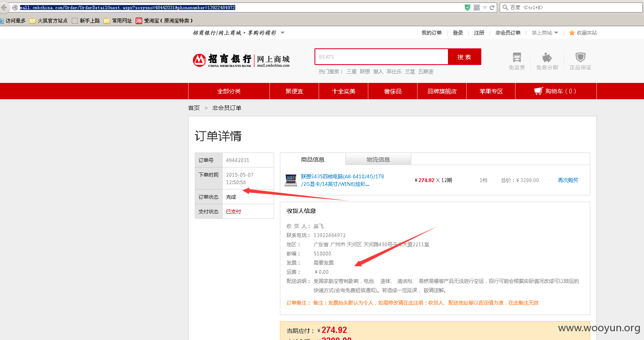Select the URL in the address bar

[x=127, y=7]
